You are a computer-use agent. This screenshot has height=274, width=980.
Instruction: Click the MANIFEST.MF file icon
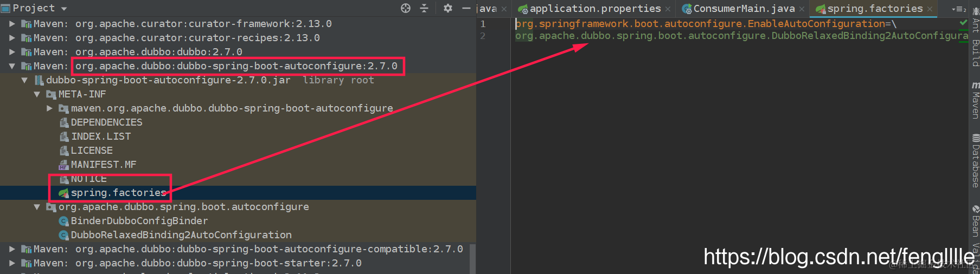click(x=64, y=165)
